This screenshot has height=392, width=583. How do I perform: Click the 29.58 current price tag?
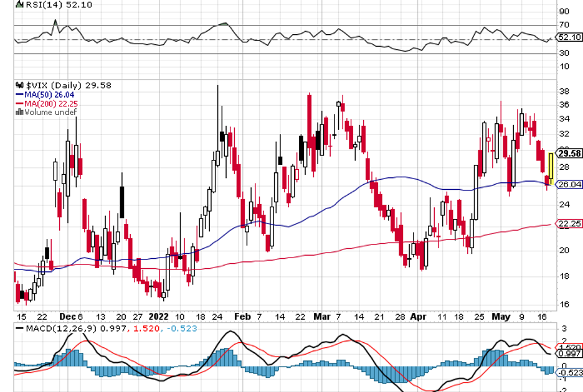569,153
